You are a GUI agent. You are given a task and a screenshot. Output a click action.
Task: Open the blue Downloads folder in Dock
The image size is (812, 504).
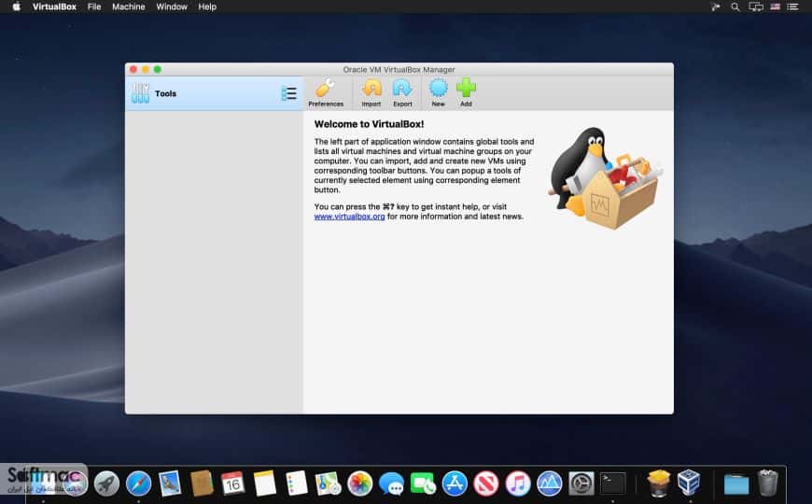tap(735, 484)
